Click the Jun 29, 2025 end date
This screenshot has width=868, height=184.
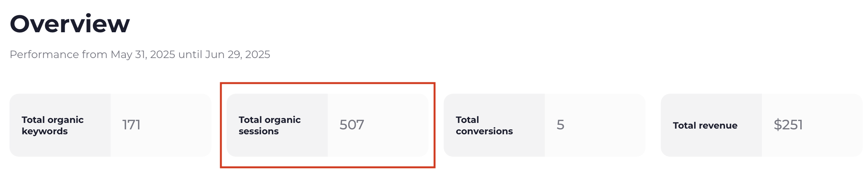point(238,55)
